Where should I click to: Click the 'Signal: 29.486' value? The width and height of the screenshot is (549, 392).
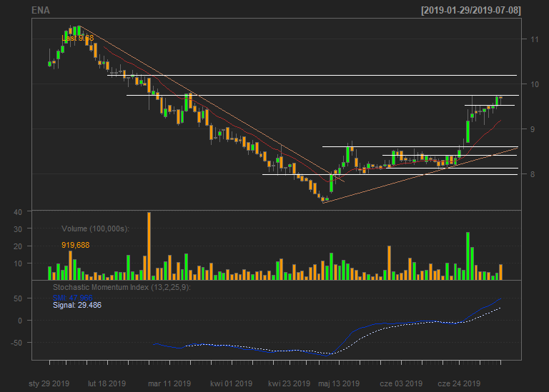(77, 306)
